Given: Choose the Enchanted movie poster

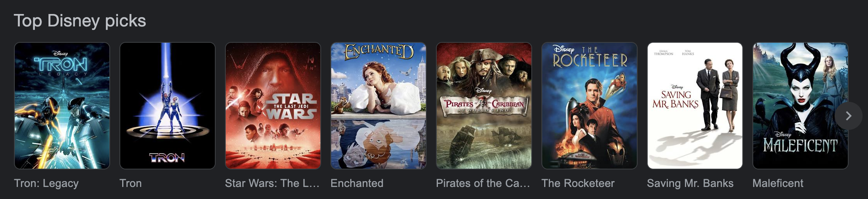Looking at the screenshot, I should (379, 106).
